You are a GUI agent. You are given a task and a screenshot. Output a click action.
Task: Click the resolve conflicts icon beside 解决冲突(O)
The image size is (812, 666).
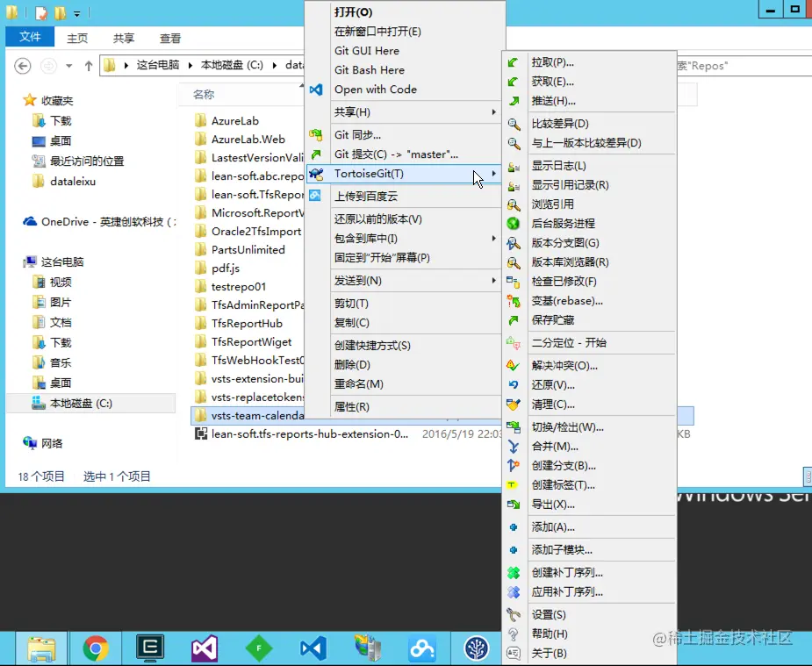[514, 366]
